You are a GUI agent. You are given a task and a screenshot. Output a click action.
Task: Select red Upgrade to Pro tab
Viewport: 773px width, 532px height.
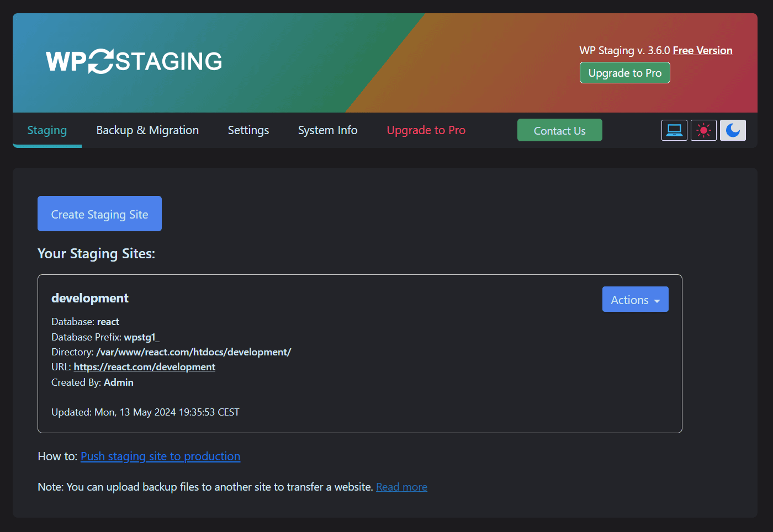pos(426,130)
